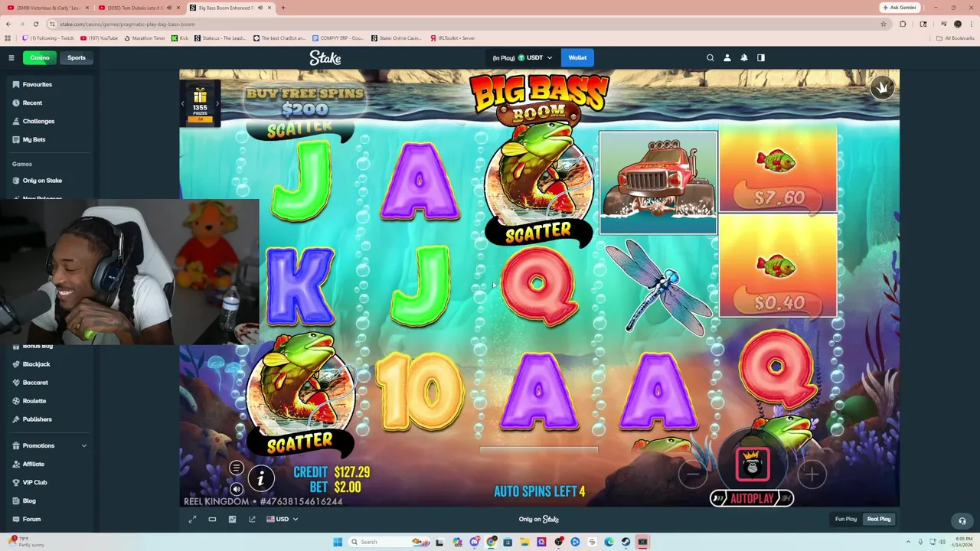Open Marathon Timer bookmark
This screenshot has width=980, height=551.
click(145, 38)
